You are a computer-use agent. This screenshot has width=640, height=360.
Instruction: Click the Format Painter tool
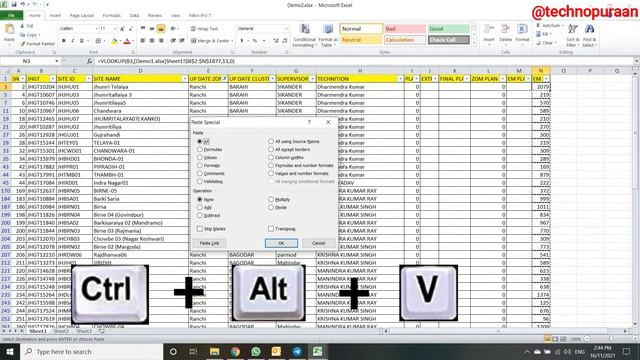(37, 44)
